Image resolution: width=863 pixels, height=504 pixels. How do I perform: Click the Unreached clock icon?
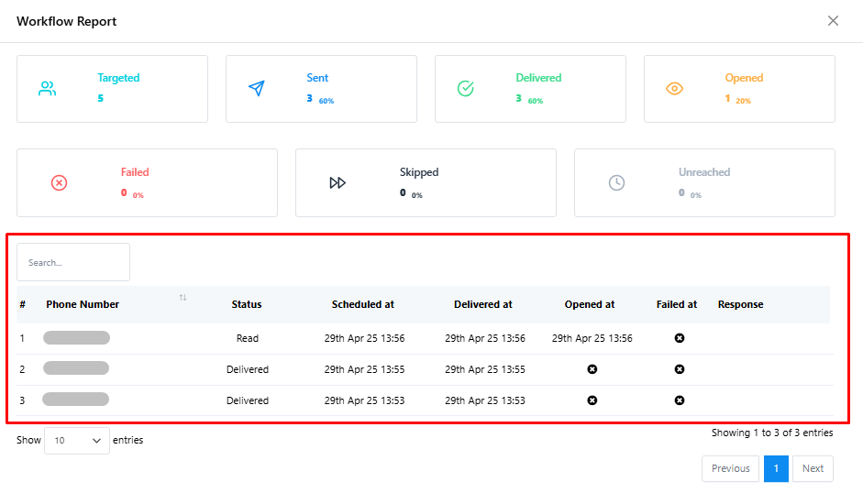[616, 182]
